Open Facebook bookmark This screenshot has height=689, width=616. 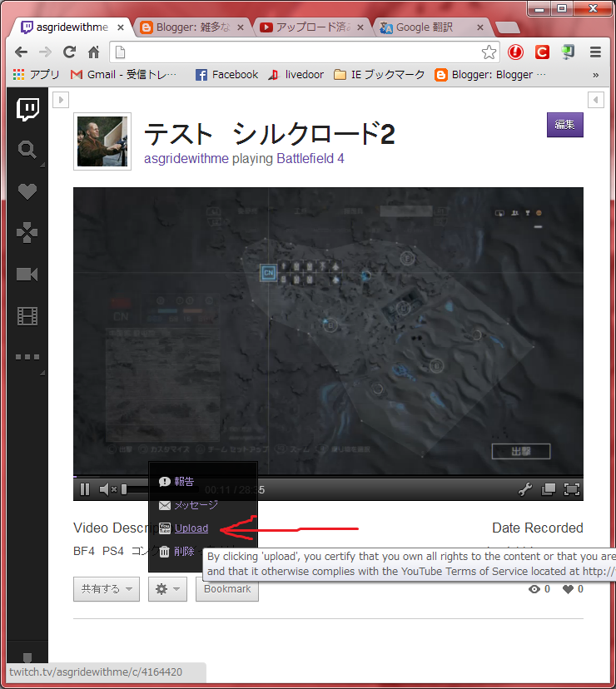[x=227, y=75]
